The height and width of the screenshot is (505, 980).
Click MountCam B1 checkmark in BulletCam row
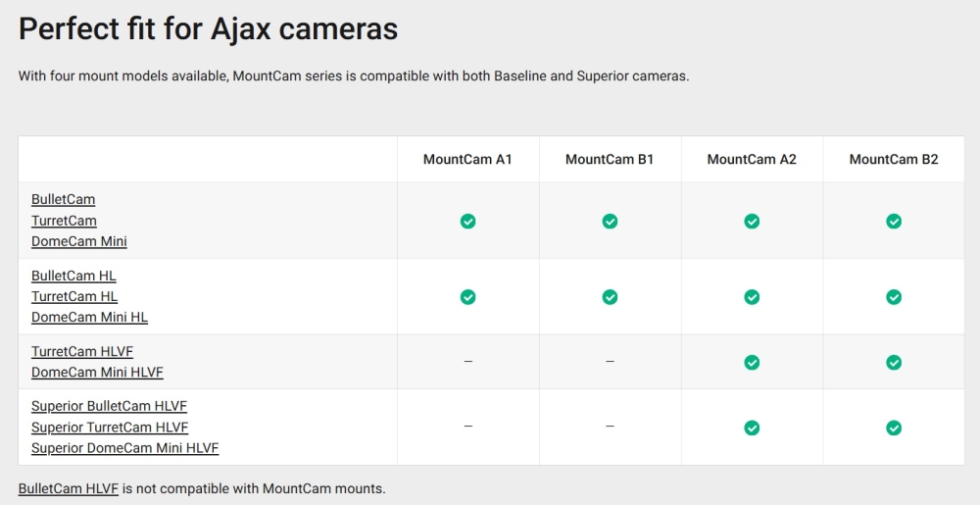click(x=610, y=221)
